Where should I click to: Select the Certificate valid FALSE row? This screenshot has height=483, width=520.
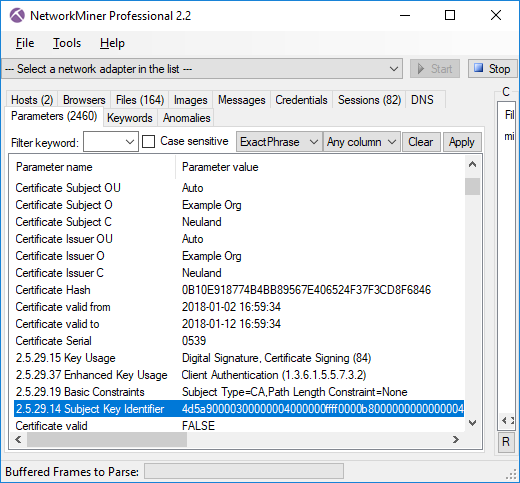coord(239,426)
